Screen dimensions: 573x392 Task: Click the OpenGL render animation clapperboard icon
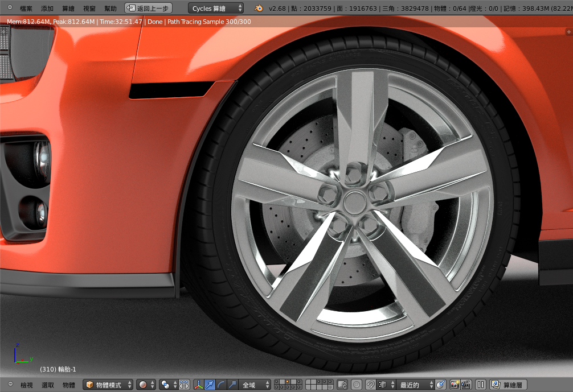point(466,385)
